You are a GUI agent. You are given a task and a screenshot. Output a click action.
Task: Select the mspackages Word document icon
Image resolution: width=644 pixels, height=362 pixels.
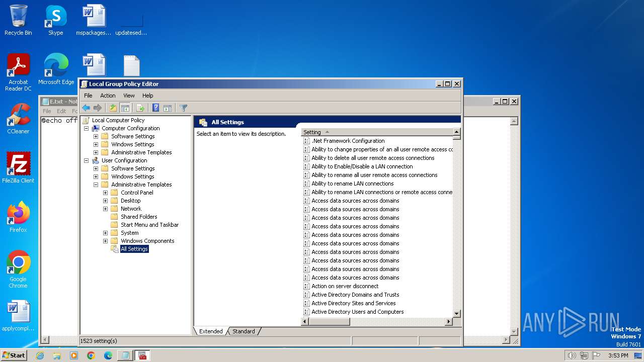(x=94, y=20)
